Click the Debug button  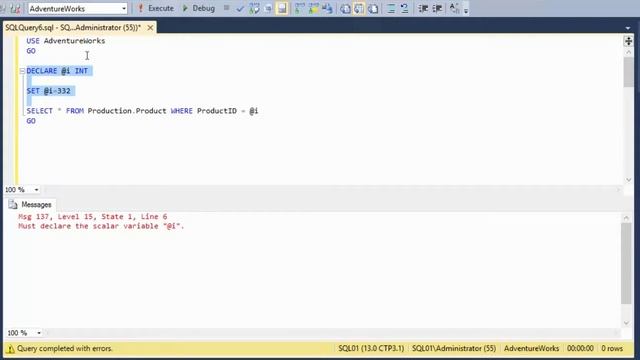pyautogui.click(x=198, y=8)
